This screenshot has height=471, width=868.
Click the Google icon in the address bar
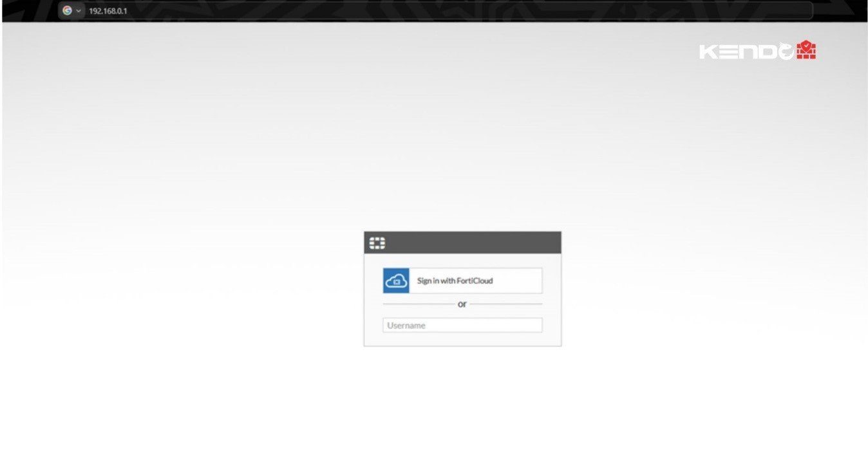click(x=66, y=10)
